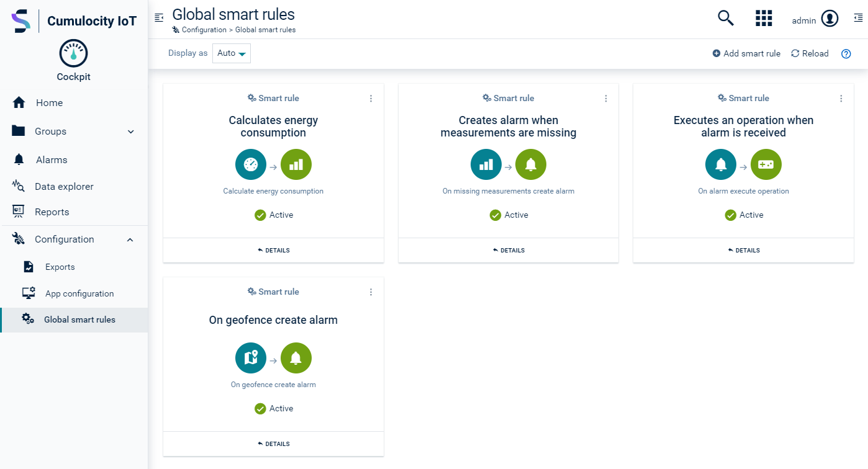This screenshot has width=868, height=469.
Task: Click the Configuration wrench icon
Action: (x=19, y=239)
